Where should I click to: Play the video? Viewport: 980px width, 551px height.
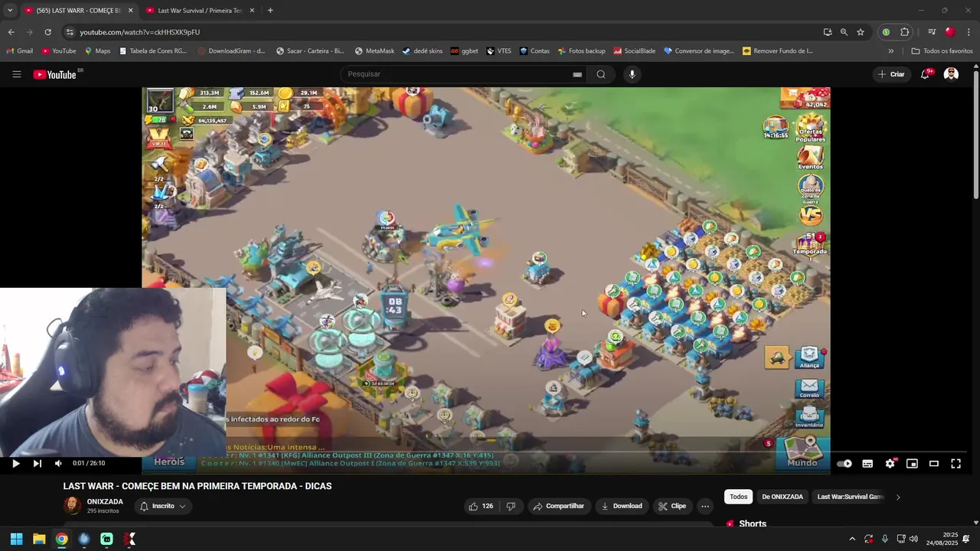15,463
